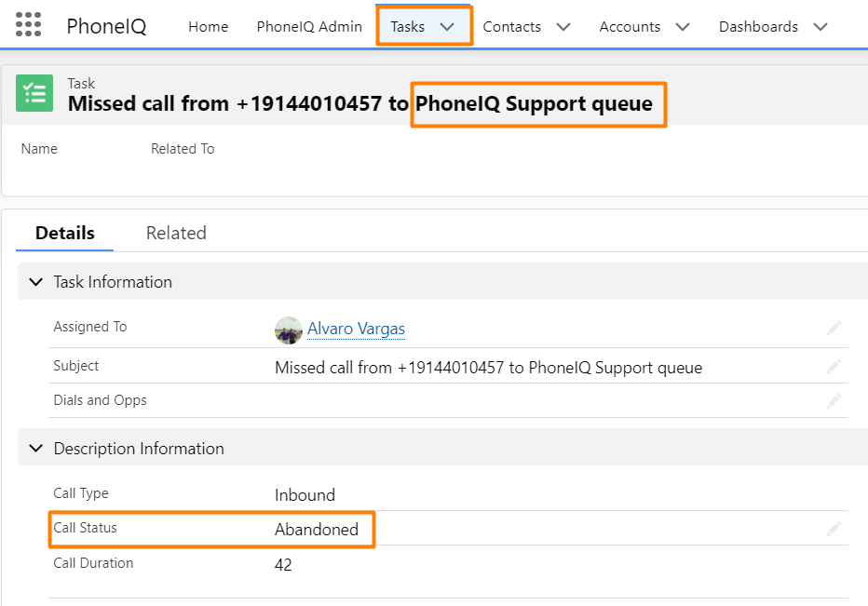Image resolution: width=868 pixels, height=606 pixels.
Task: Click the Alvaro Vargas avatar picture
Action: pyautogui.click(x=289, y=330)
